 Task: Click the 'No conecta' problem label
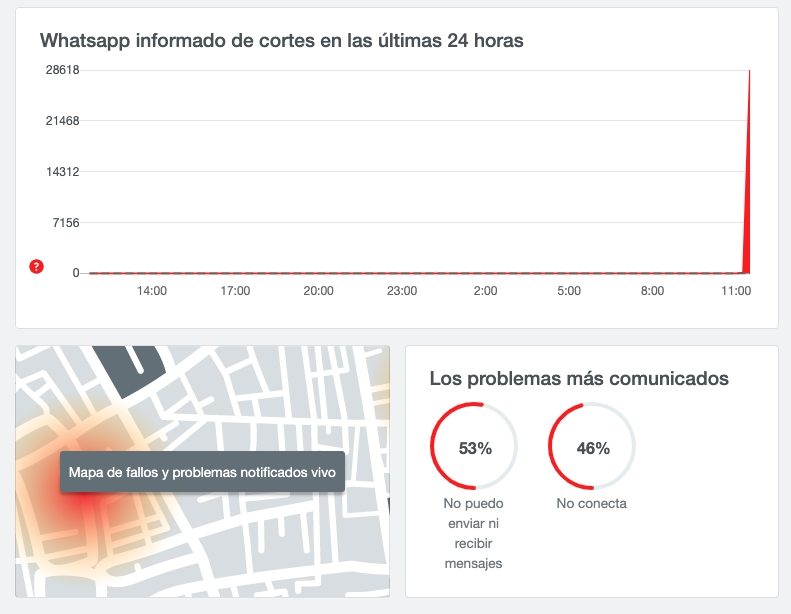tap(592, 503)
